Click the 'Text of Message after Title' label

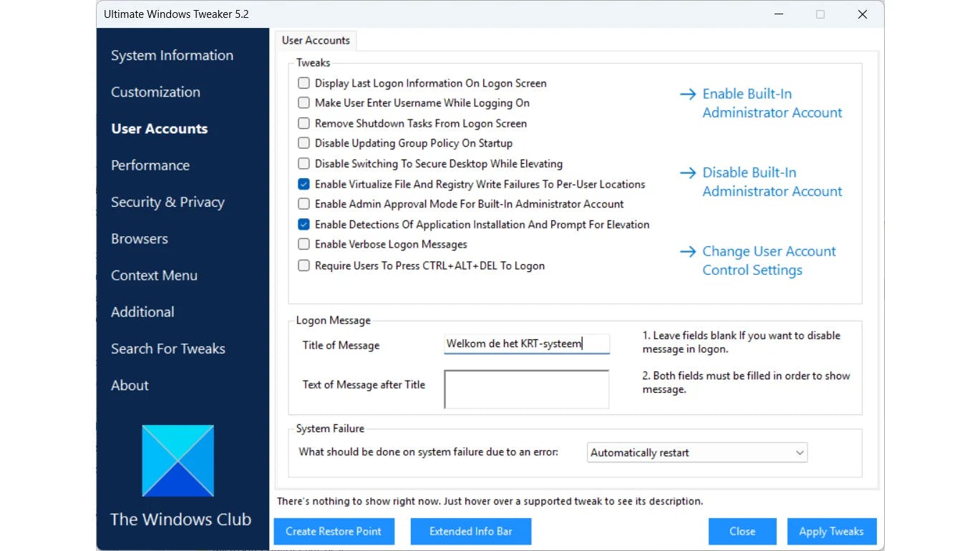click(364, 385)
